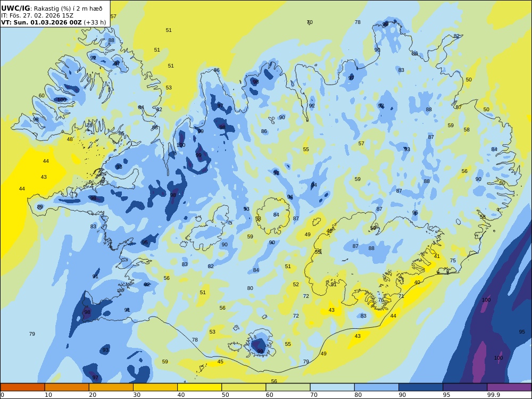Pick the light blue 70–80 legend swatch
This screenshot has height=399, width=532.
pos(332,387)
